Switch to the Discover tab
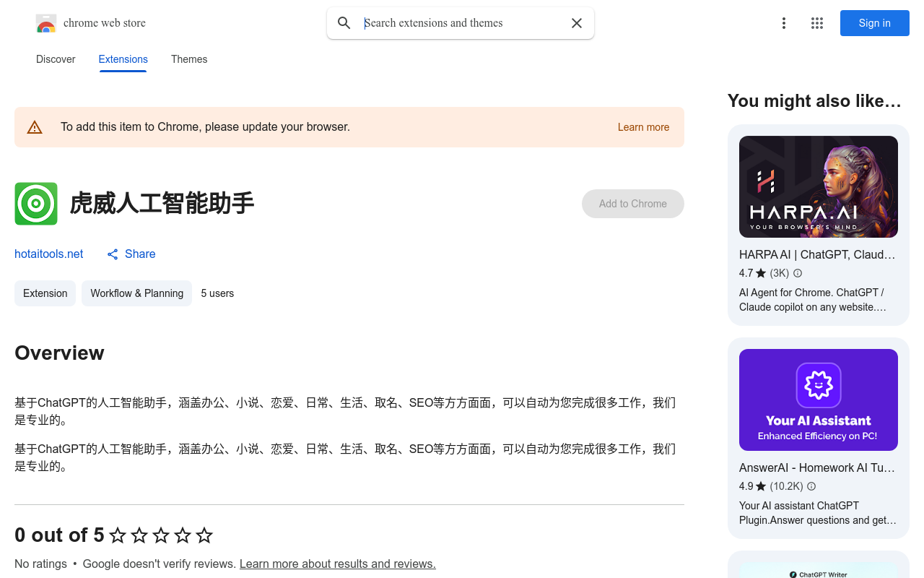The width and height of the screenshot is (924, 578). point(56,59)
